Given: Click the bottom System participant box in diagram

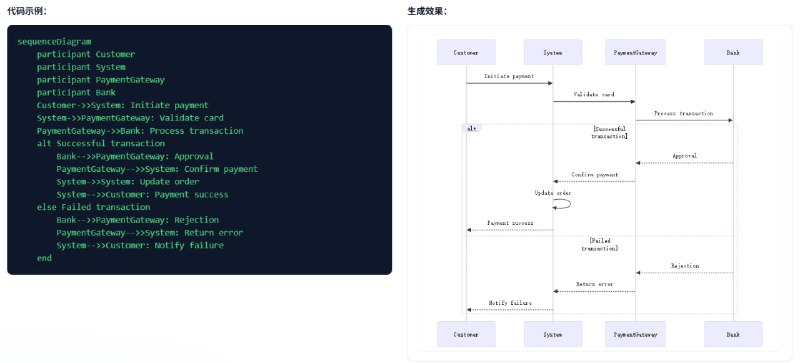Looking at the screenshot, I should coord(553,334).
